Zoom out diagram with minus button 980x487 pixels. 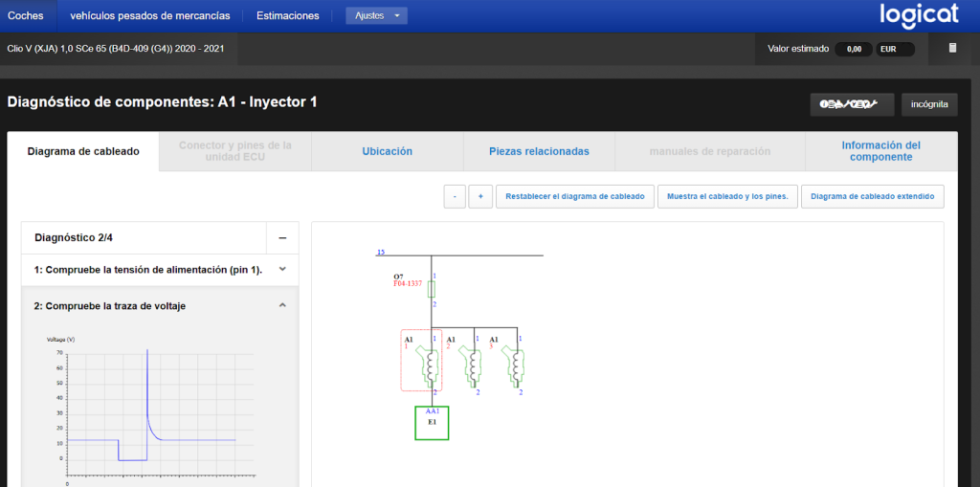click(455, 196)
